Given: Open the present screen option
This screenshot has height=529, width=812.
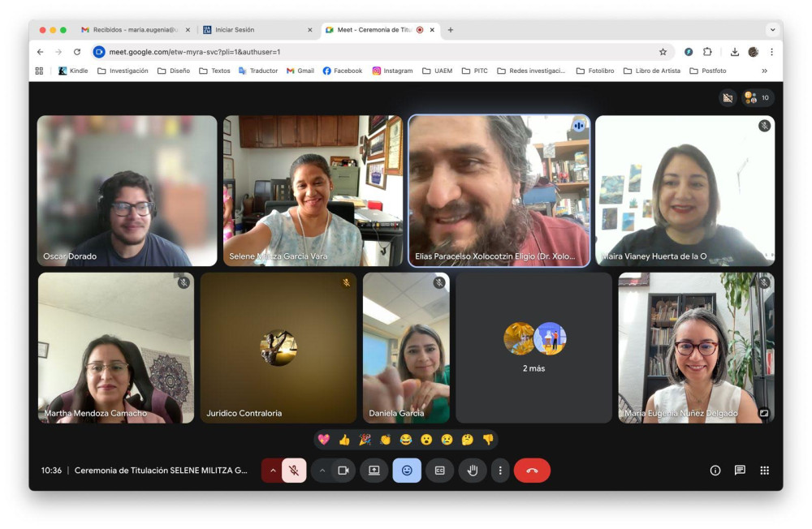Looking at the screenshot, I should (x=374, y=471).
